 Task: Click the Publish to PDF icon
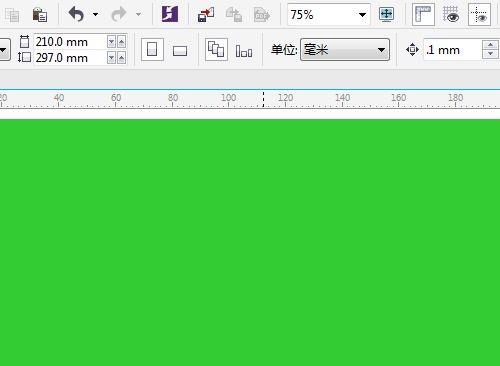tap(262, 15)
